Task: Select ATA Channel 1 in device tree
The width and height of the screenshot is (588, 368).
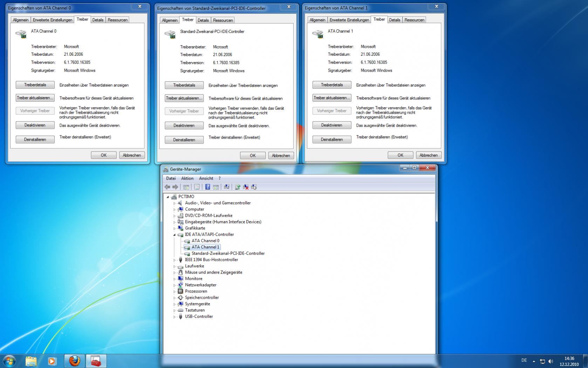Action: tap(205, 247)
